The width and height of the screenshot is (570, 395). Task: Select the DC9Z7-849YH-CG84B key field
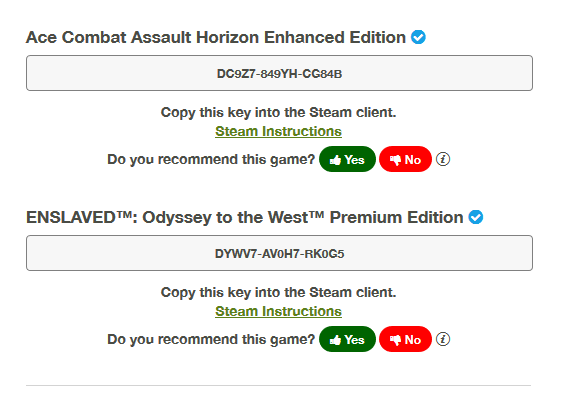[280, 73]
